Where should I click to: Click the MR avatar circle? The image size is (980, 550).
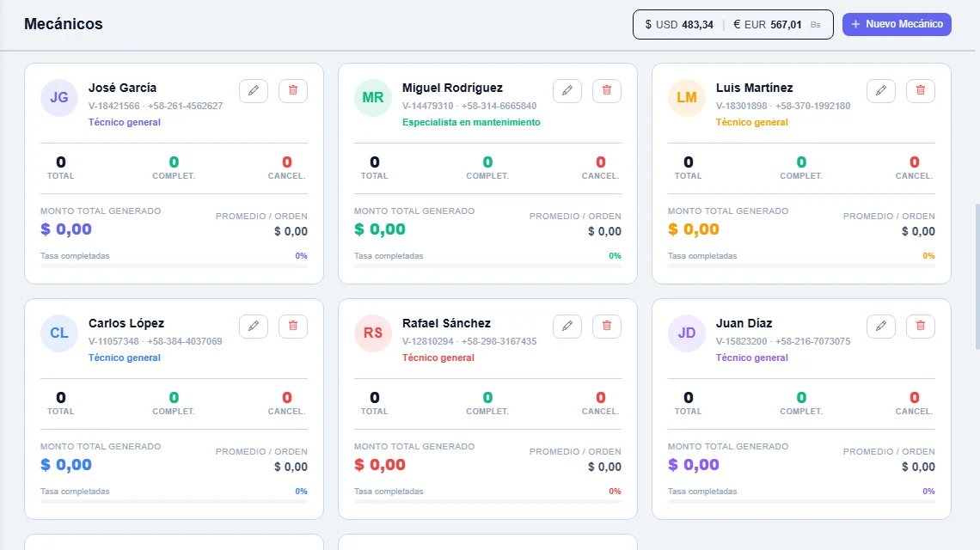click(373, 97)
